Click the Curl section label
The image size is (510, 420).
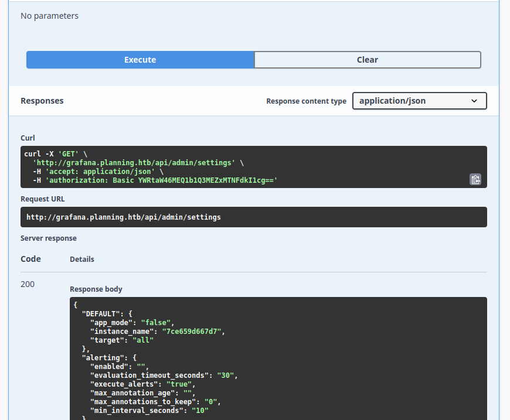pos(28,138)
